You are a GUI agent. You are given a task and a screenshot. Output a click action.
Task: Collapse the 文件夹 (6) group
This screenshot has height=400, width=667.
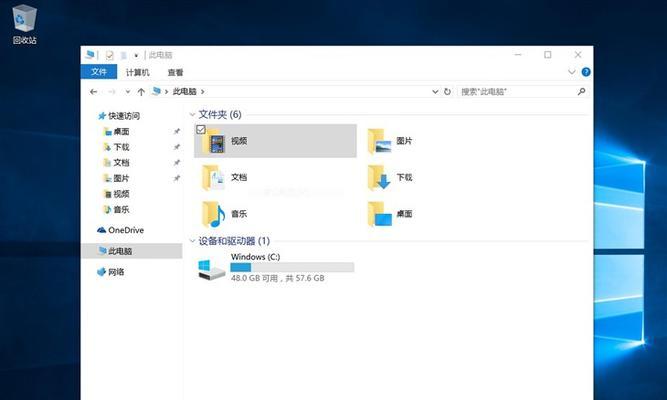pyautogui.click(x=192, y=114)
